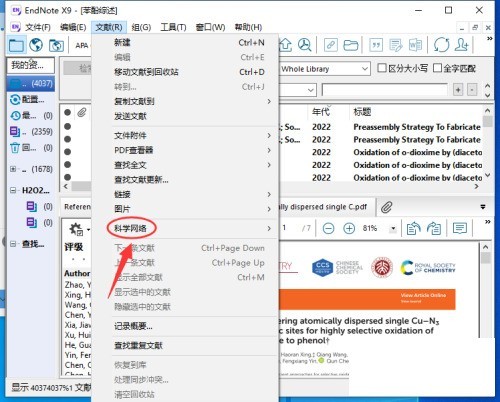Click the open file folder icon
Screen dimensions: 500x402
[x=351, y=45]
